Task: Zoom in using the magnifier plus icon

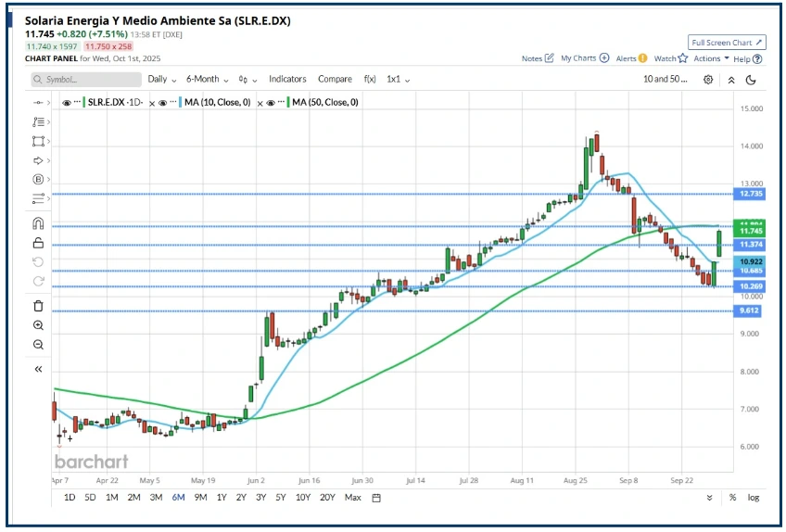Action: point(38,325)
